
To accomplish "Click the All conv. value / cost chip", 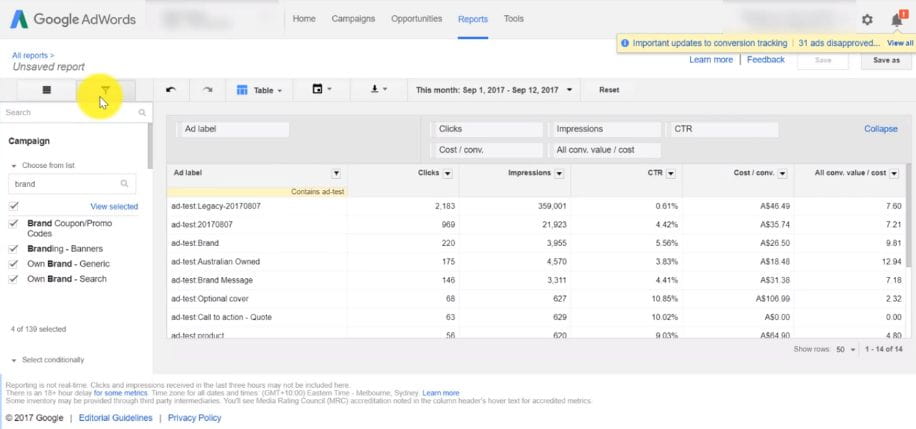I will pyautogui.click(x=605, y=150).
